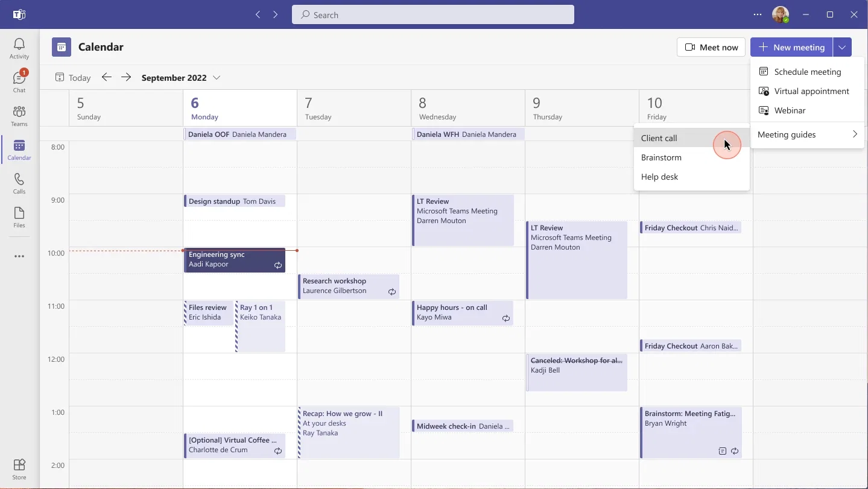The image size is (868, 489).
Task: Click recurrence icon on Engineering sync
Action: pyautogui.click(x=278, y=265)
